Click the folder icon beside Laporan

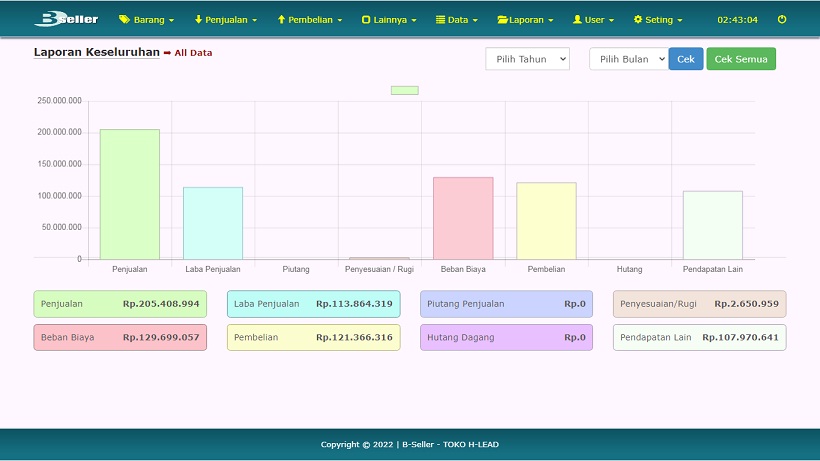click(503, 19)
